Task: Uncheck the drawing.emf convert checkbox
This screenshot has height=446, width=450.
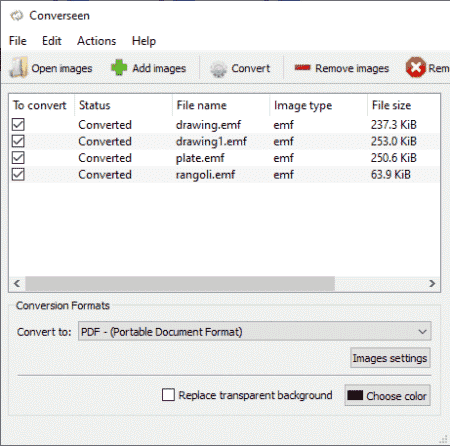Action: pyautogui.click(x=18, y=125)
